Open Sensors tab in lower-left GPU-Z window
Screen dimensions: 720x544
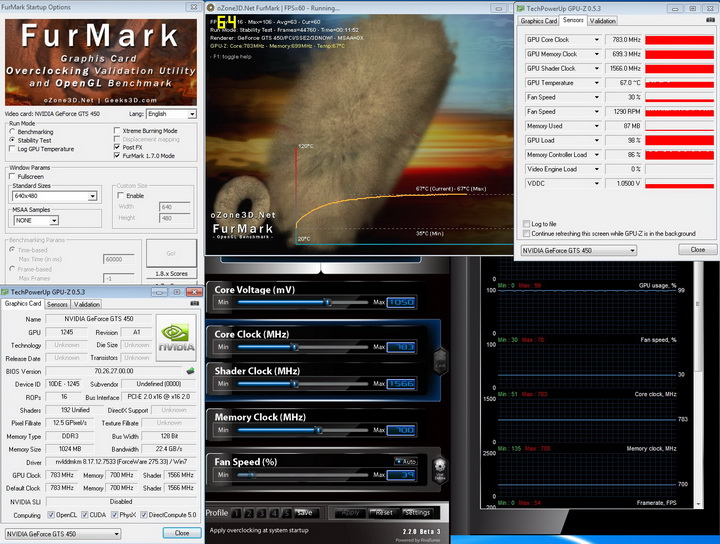point(57,304)
